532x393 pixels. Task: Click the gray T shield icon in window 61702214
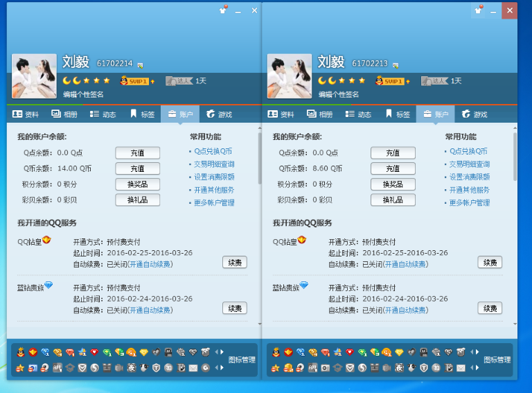click(x=156, y=368)
